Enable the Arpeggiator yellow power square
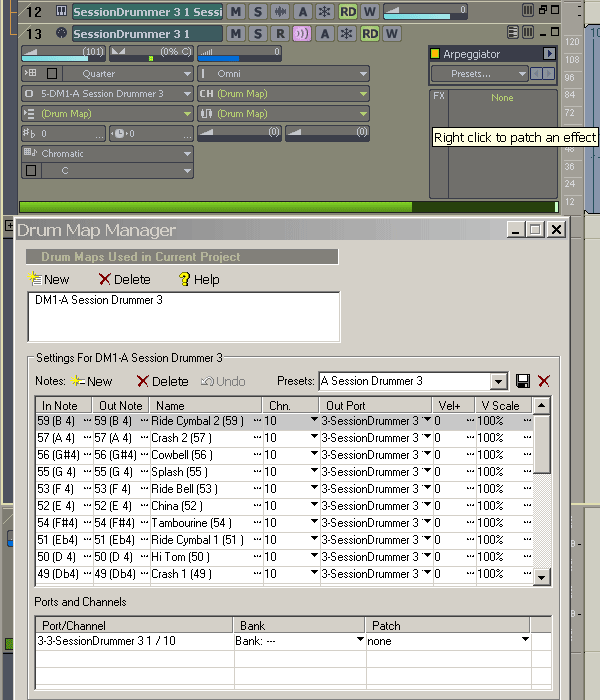 pos(435,54)
